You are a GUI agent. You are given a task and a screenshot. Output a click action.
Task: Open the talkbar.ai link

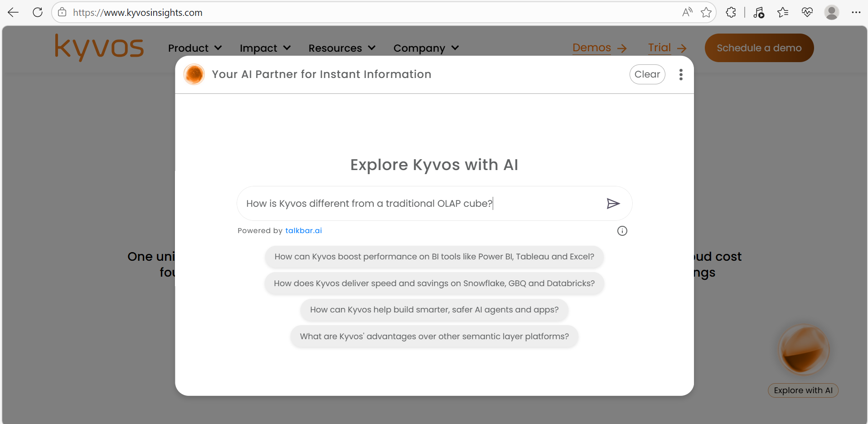click(x=303, y=230)
